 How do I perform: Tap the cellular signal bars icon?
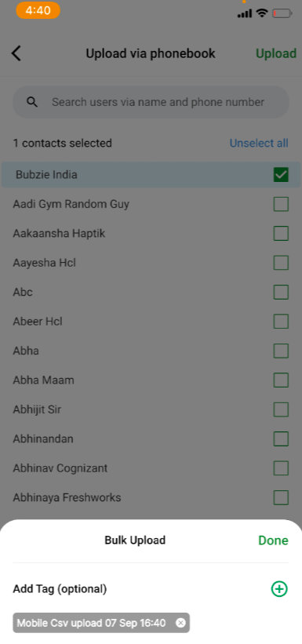pyautogui.click(x=245, y=14)
